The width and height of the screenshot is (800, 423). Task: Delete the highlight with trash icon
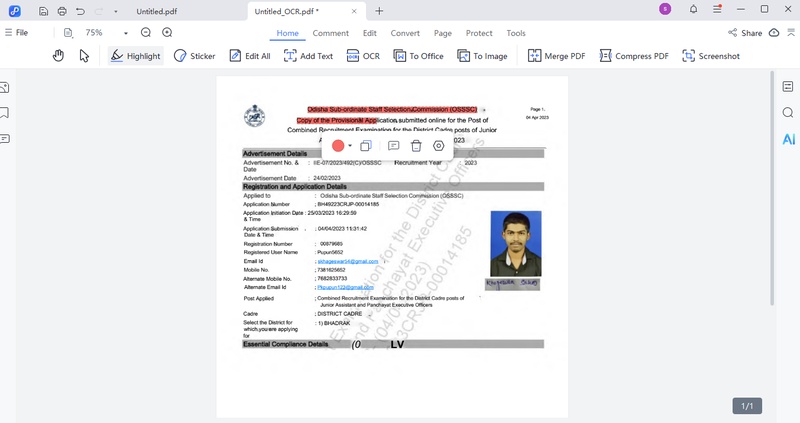click(x=416, y=146)
